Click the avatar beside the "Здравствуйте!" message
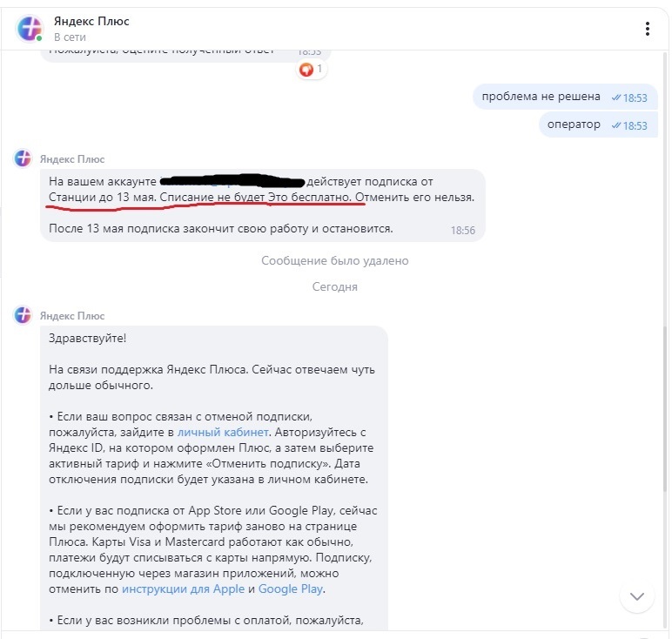 coord(24,315)
